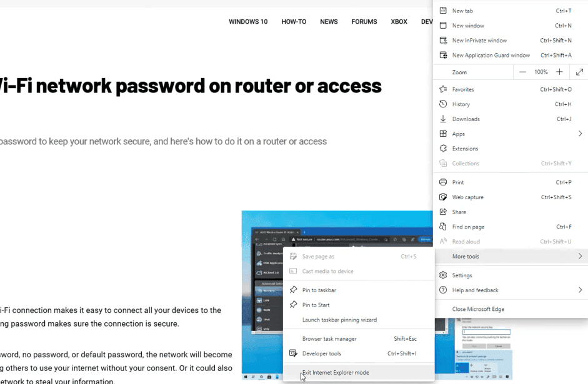Open the HOW-TO nav link
The height and width of the screenshot is (384, 588).
294,22
